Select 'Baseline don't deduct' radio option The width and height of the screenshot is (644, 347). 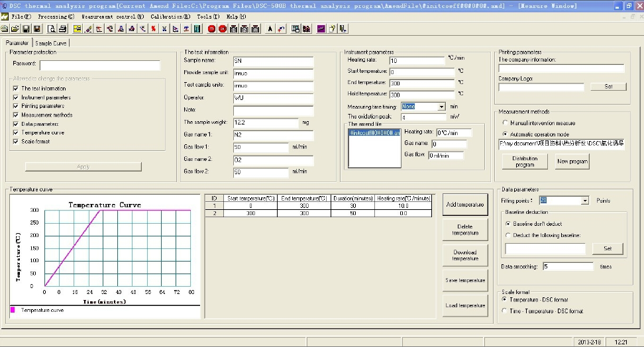click(508, 224)
